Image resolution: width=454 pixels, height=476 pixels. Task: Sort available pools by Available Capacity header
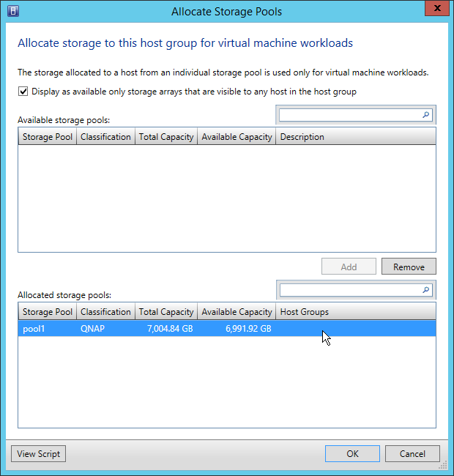coord(237,137)
